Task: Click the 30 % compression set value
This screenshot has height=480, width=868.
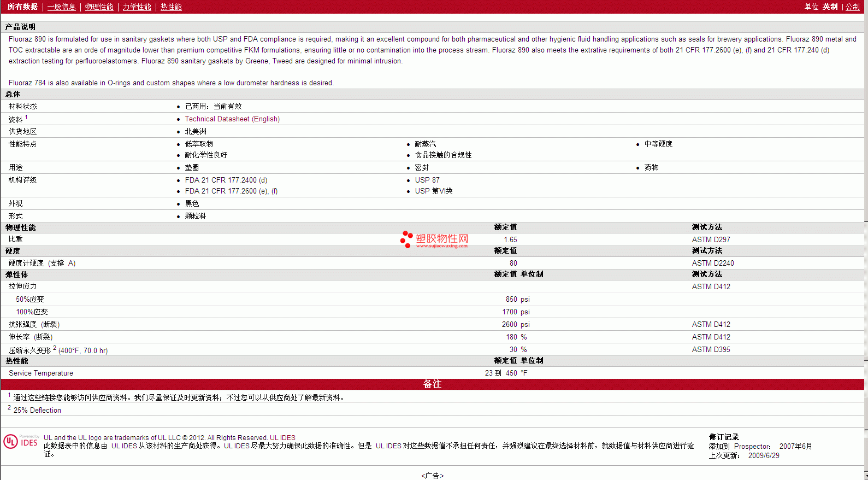Action: tap(518, 349)
